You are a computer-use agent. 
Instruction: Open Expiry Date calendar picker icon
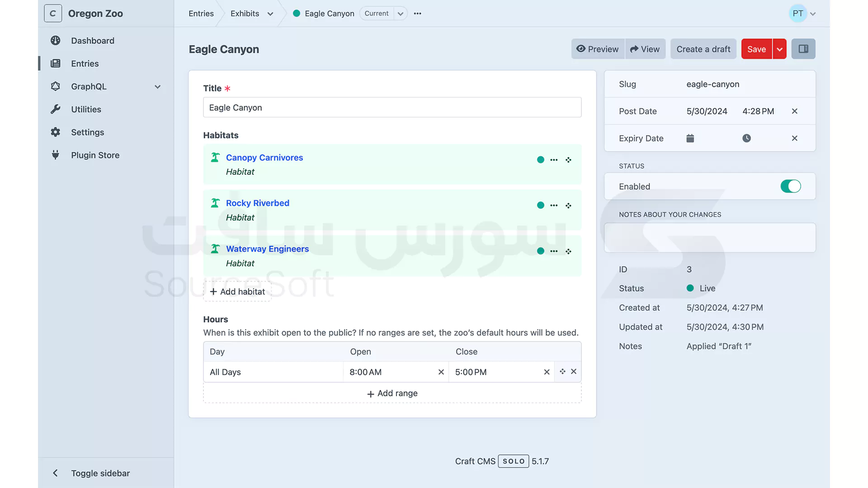pos(690,138)
